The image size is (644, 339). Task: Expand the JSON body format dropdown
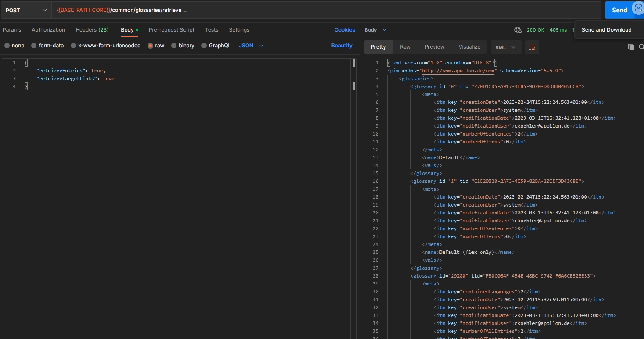tap(251, 46)
